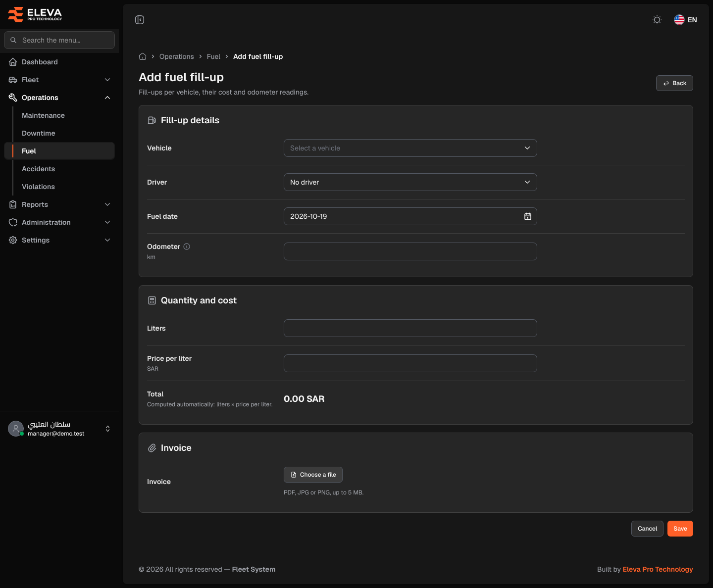Click the Fuel breadcrumb link
Screen dimensions: 713x588
[x=213, y=56]
